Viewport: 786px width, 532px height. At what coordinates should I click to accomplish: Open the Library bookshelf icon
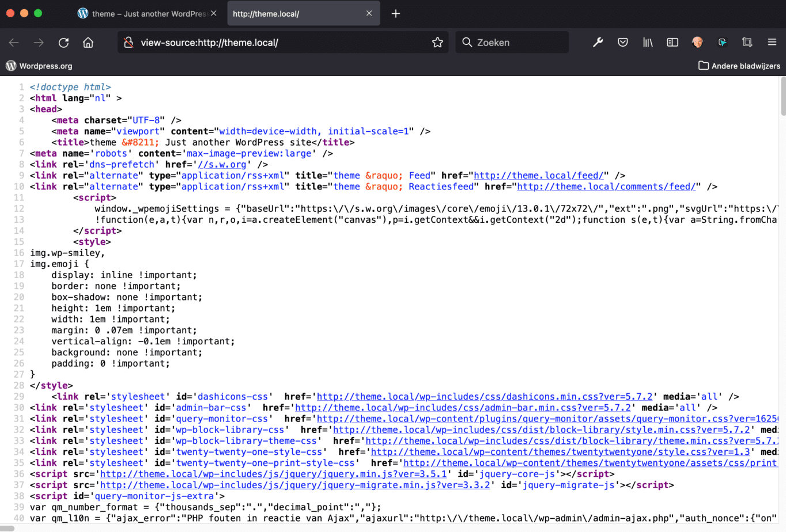coord(648,42)
